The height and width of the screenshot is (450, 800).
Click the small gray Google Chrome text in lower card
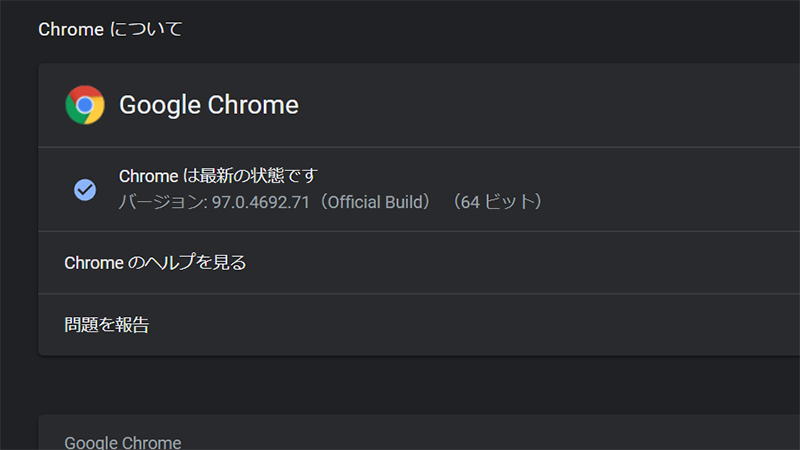click(122, 443)
